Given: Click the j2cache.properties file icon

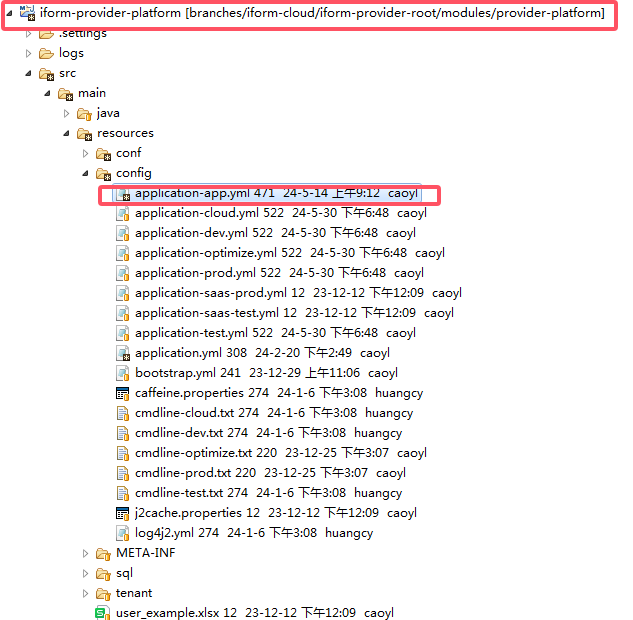Looking at the screenshot, I should coord(122,513).
